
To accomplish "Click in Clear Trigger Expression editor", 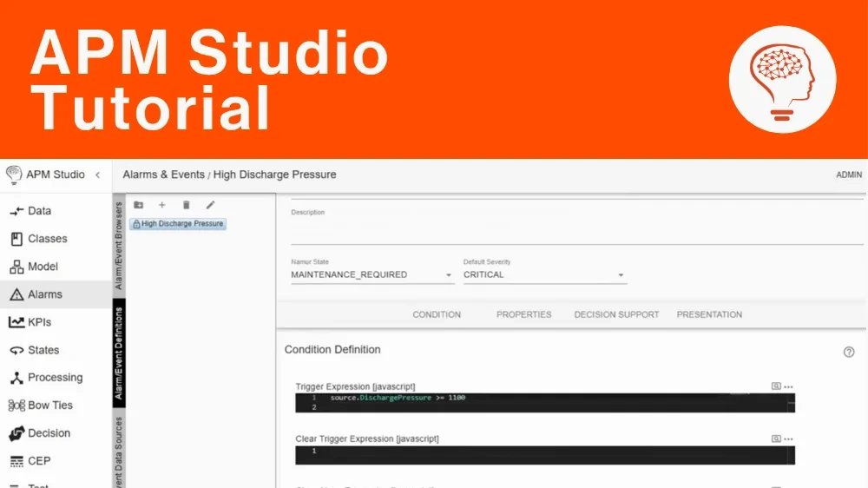I will coord(545,455).
